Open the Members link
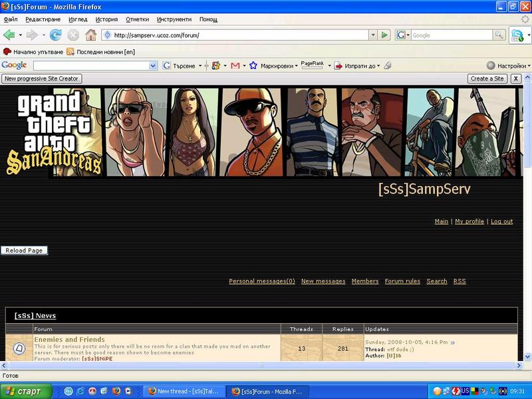532x399 pixels. click(x=365, y=281)
